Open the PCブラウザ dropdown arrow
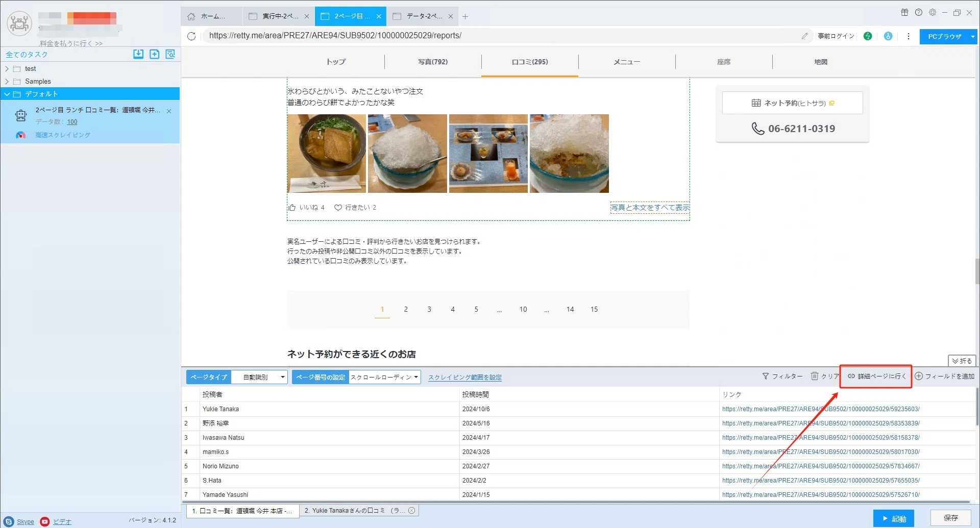 tap(973, 36)
